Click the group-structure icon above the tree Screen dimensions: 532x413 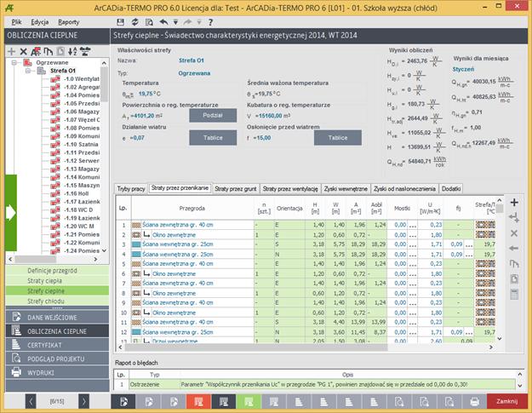[x=85, y=52]
